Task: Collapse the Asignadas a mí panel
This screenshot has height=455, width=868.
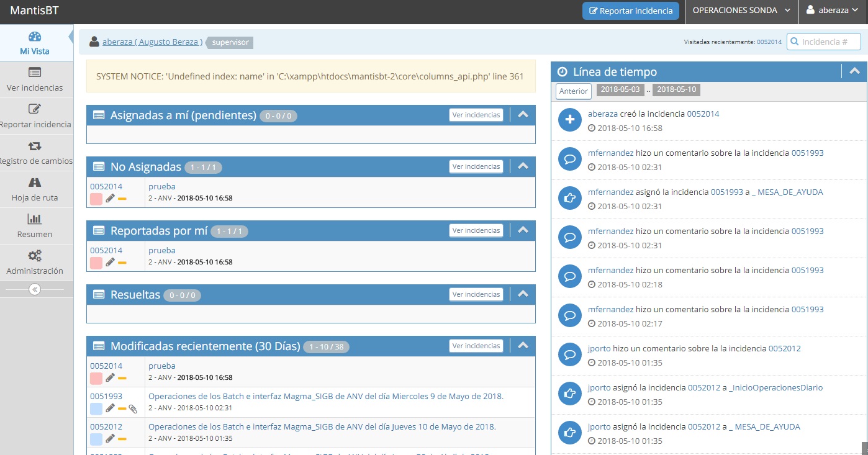Action: (523, 115)
